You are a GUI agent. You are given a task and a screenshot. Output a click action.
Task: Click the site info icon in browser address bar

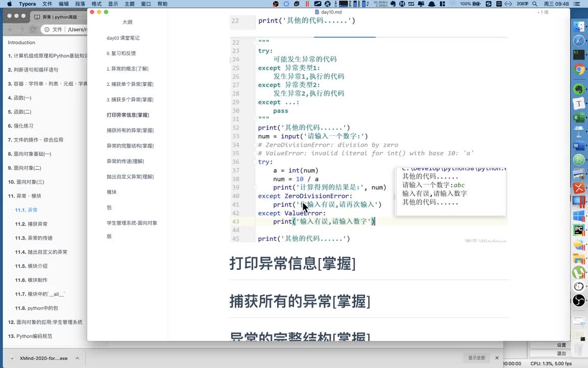pyautogui.click(x=47, y=29)
